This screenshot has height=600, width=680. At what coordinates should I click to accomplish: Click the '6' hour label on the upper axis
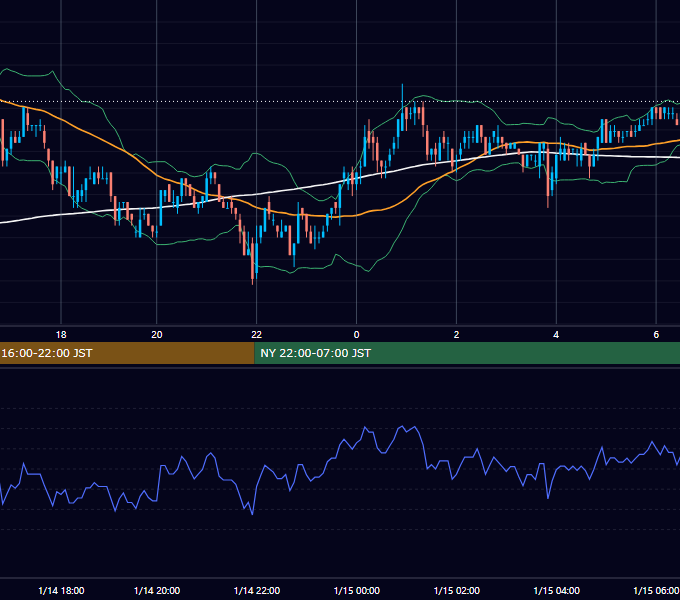click(656, 335)
